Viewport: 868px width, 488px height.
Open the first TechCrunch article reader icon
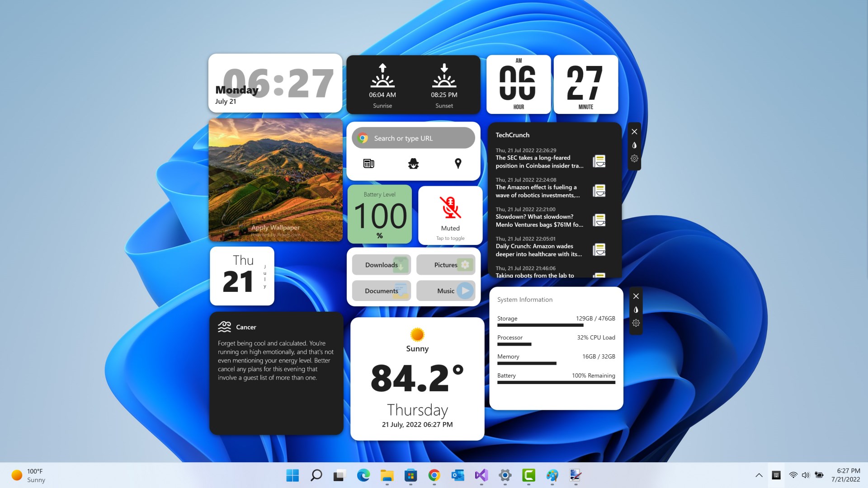point(599,161)
